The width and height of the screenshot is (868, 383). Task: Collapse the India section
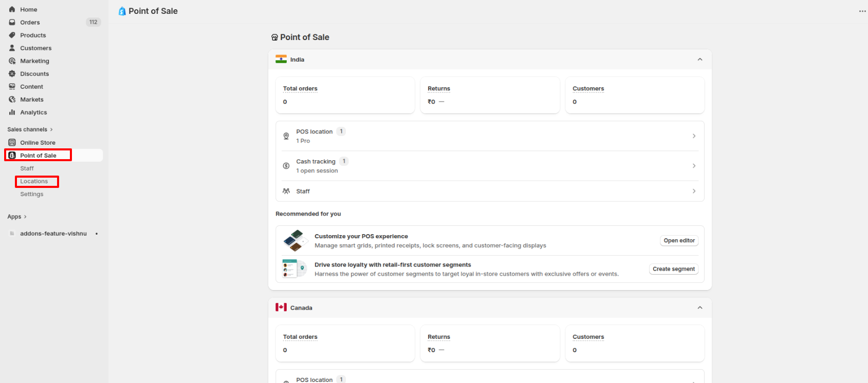pyautogui.click(x=699, y=60)
